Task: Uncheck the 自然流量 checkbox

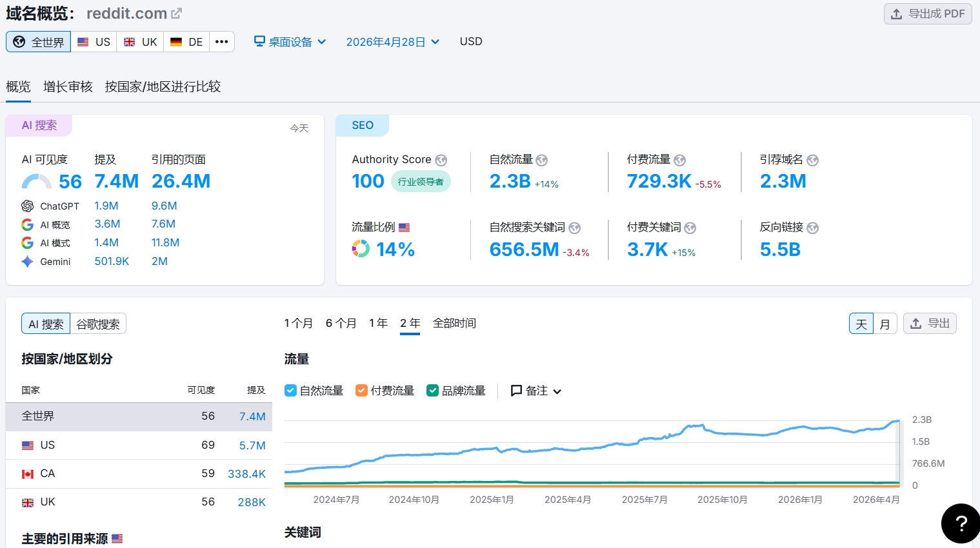Action: (x=291, y=391)
